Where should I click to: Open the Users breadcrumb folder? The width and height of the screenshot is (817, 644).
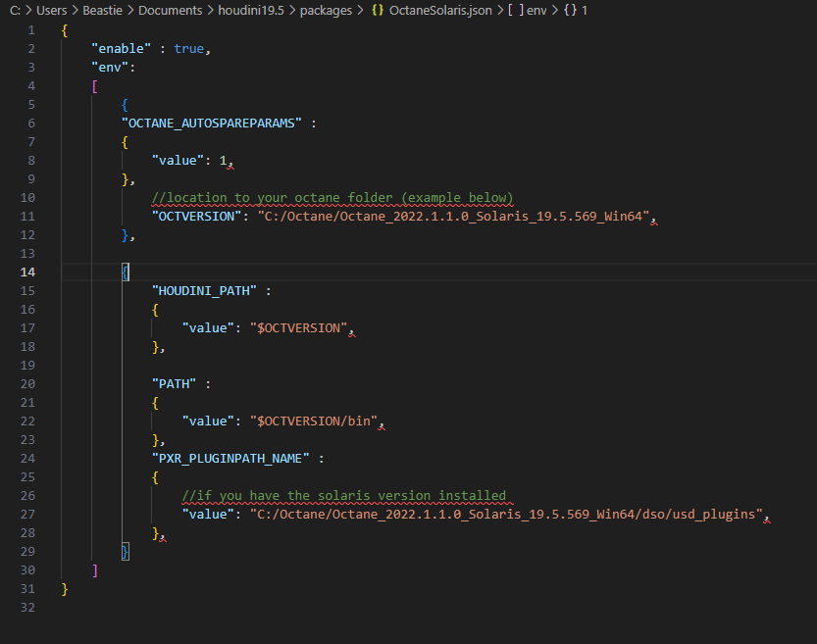(50, 10)
